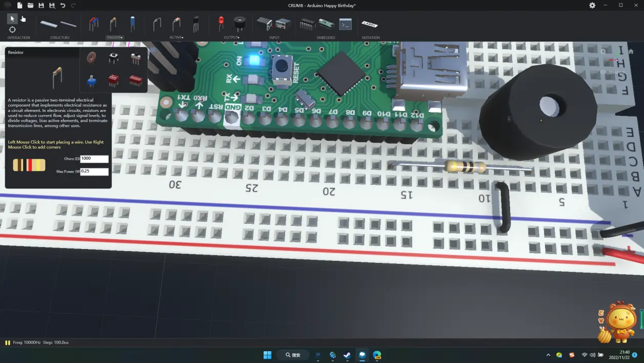Click the Ohms value input field
The width and height of the screenshot is (644, 363).
[94, 159]
